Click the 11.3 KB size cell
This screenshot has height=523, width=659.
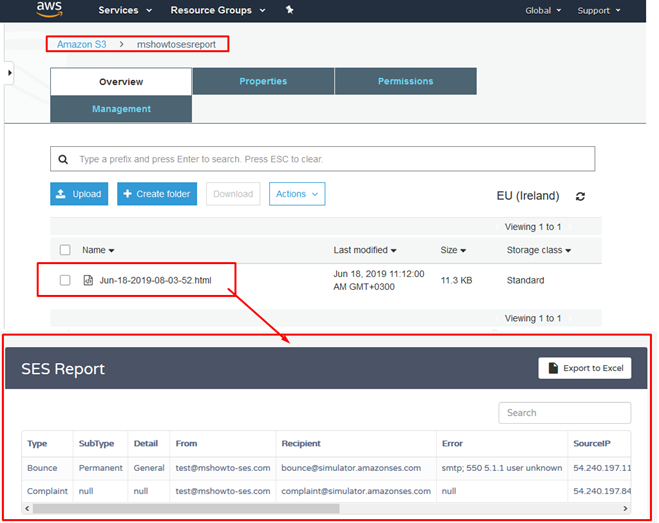point(456,280)
